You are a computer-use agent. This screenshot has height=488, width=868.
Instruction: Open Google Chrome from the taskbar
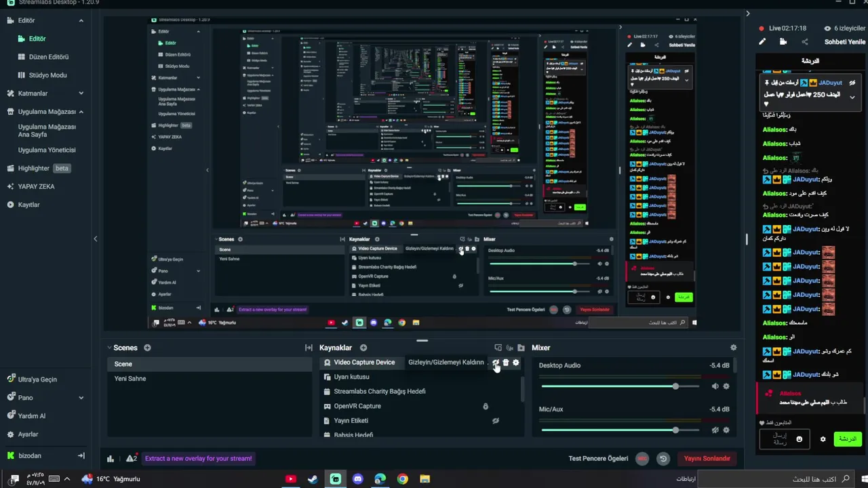[x=403, y=479]
